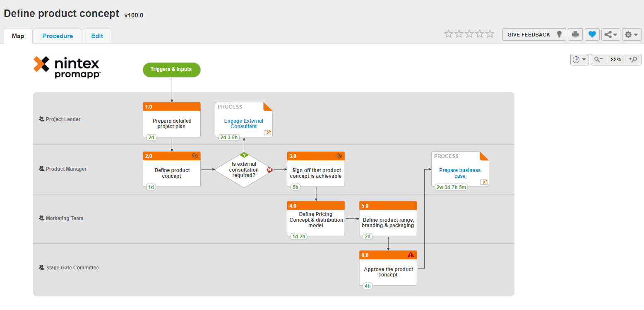Click the people icon beside Project Leader
This screenshot has height=310, width=644.
pos(41,119)
